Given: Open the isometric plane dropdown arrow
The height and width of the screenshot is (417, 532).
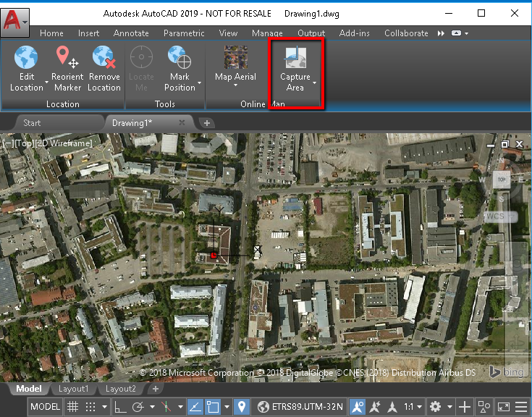Looking at the screenshot, I should pyautogui.click(x=180, y=406).
